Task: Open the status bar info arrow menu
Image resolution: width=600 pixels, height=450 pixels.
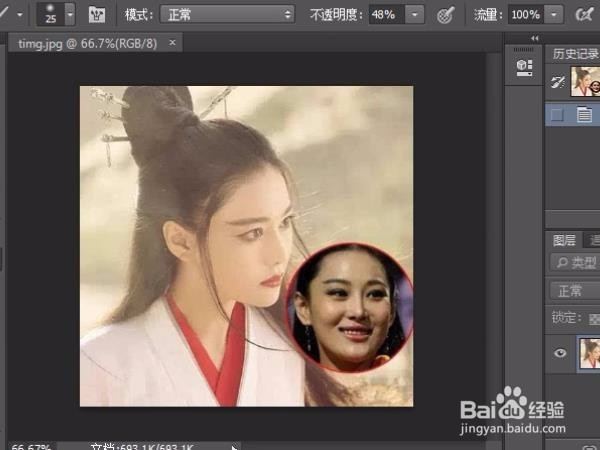Action: 234,447
